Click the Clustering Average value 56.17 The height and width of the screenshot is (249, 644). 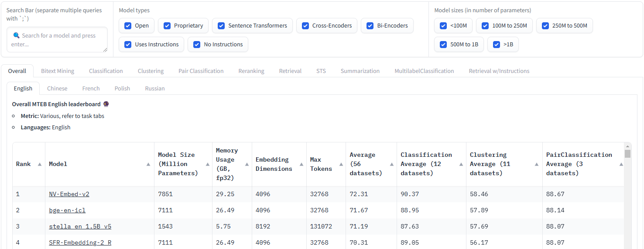(x=479, y=242)
